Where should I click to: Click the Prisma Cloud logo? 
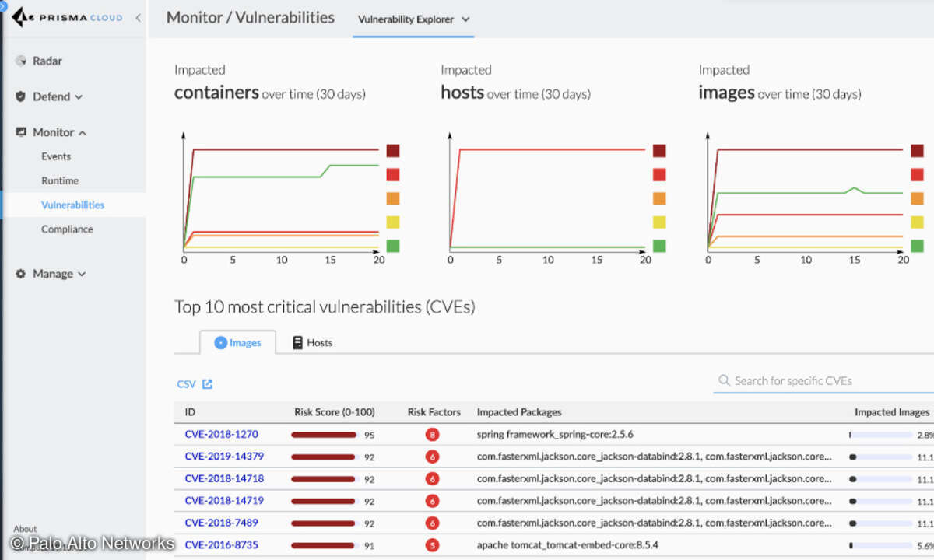(x=67, y=17)
